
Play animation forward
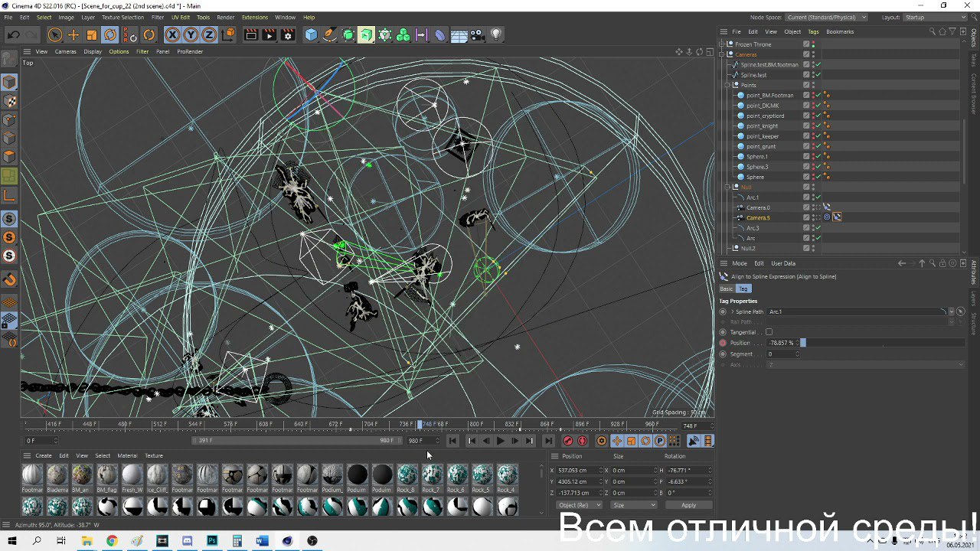tap(500, 441)
